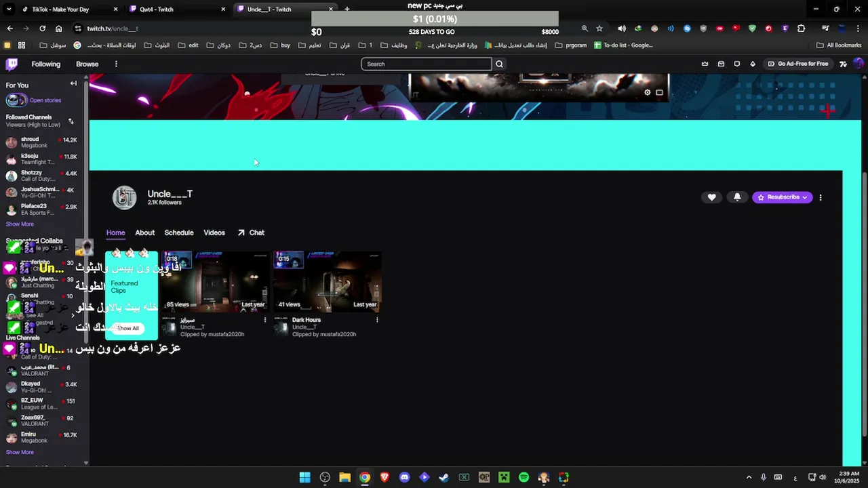The height and width of the screenshot is (488, 868).
Task: Open the Following page
Action: (x=46, y=64)
